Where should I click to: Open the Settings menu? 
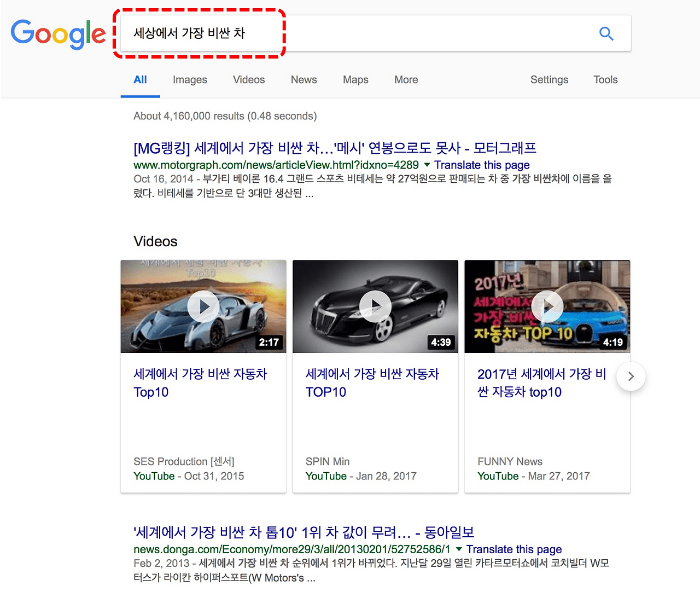point(549,80)
